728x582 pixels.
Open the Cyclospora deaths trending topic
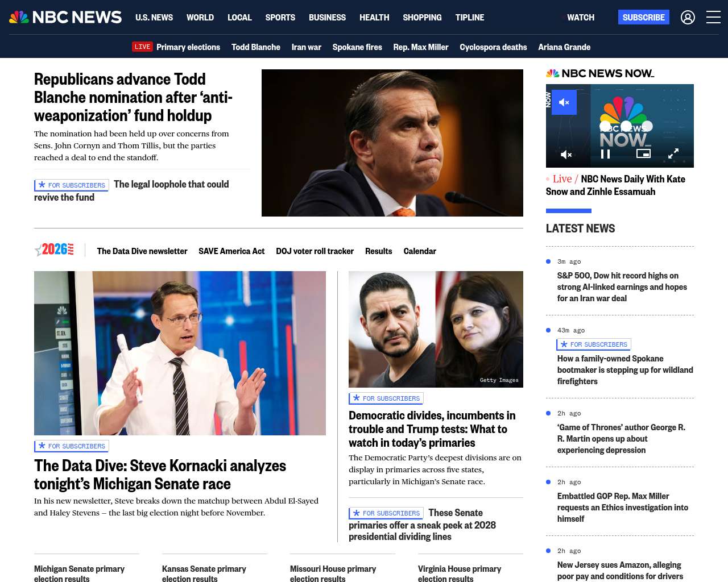[x=493, y=47]
